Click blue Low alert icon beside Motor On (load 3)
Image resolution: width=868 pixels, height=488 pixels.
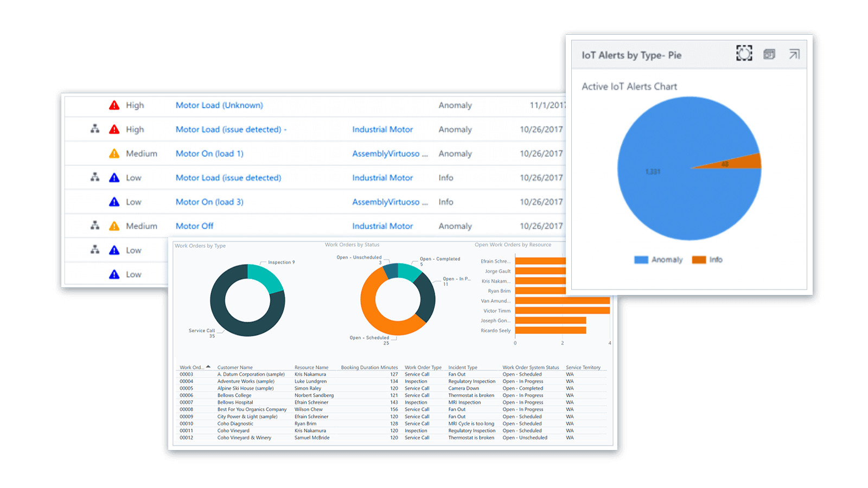click(114, 202)
